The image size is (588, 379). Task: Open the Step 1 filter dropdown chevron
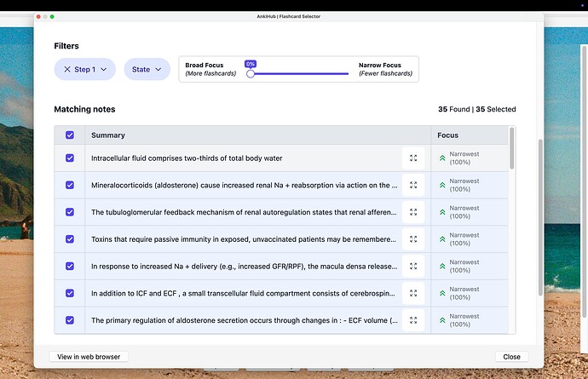point(104,69)
